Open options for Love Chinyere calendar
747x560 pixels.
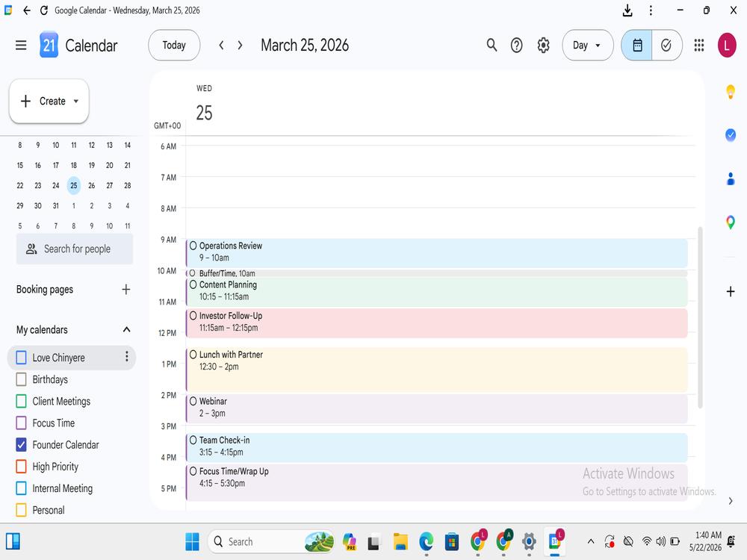click(127, 357)
